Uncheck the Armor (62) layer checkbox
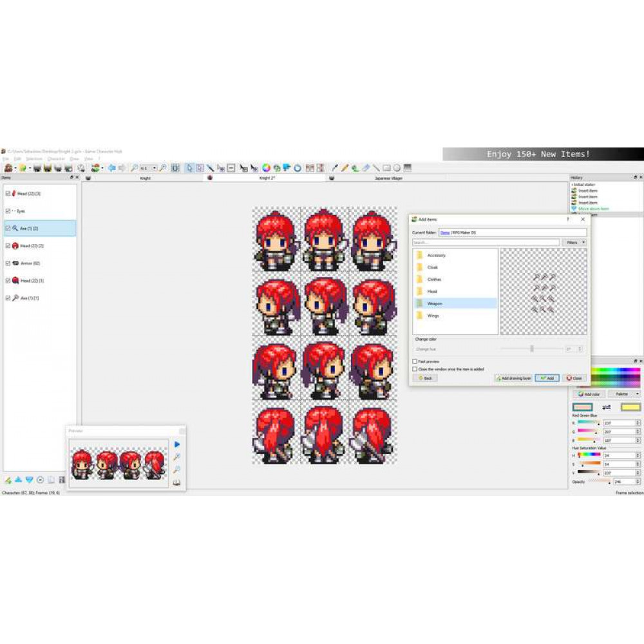The height and width of the screenshot is (644, 644). (8, 263)
